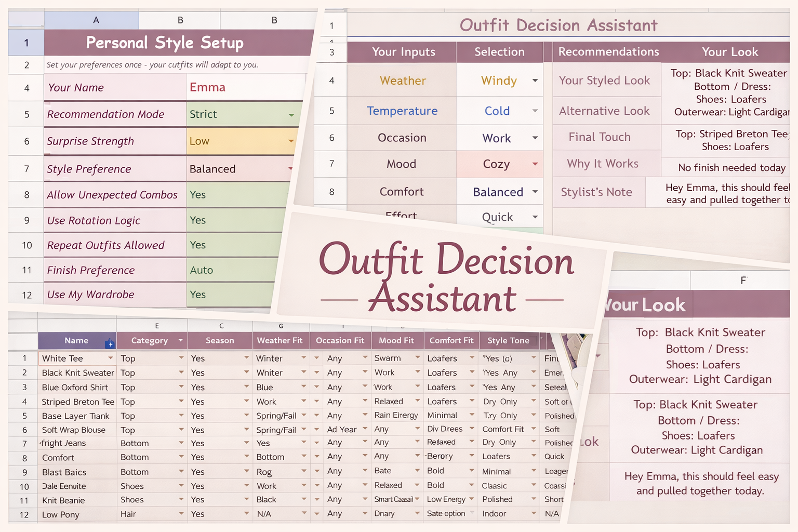This screenshot has width=798, height=532.
Task: Click the blue icon in the Name header
Action: click(x=109, y=343)
